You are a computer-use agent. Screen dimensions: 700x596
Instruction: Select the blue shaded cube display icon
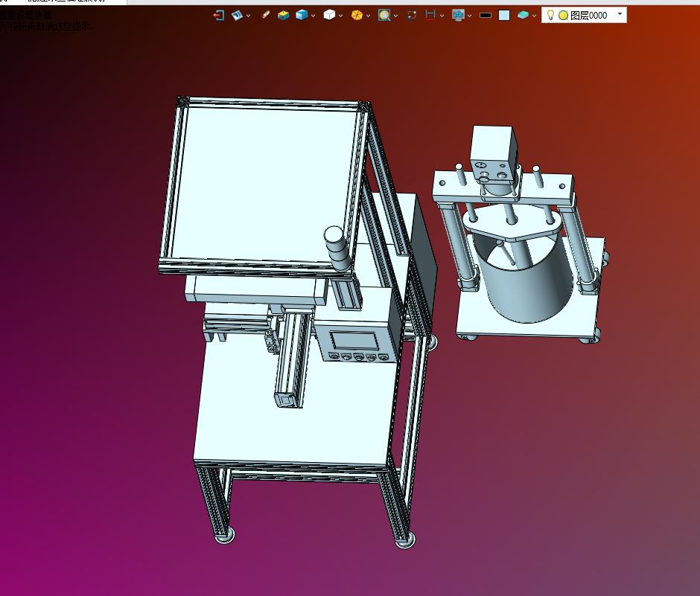[x=302, y=15]
